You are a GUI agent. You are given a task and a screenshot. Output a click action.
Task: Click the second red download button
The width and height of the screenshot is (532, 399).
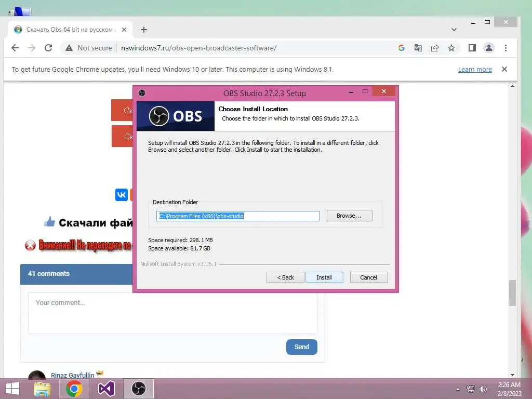(122, 137)
